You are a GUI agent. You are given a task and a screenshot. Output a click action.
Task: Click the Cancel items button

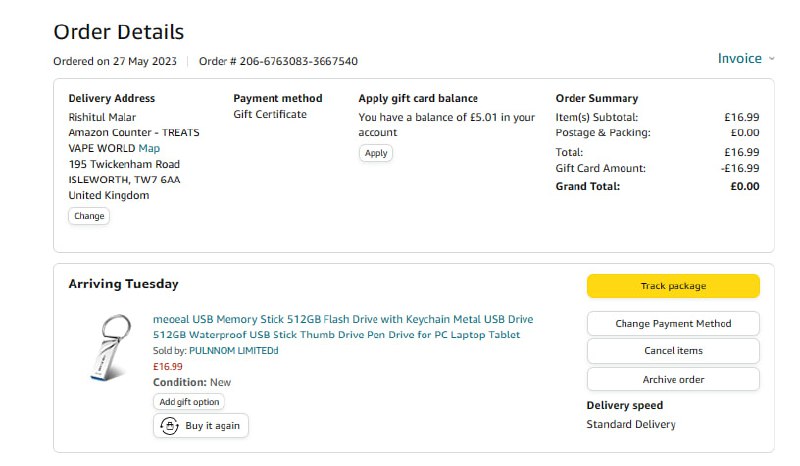(673, 351)
